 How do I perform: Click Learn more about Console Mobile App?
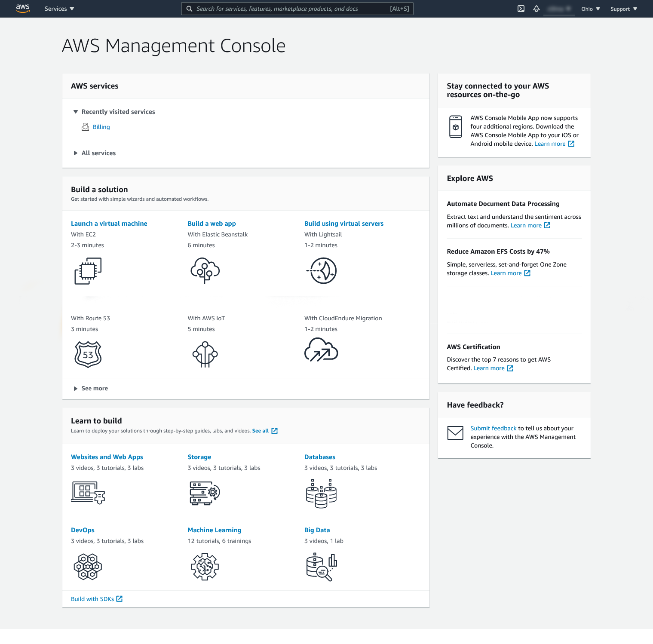pos(550,144)
